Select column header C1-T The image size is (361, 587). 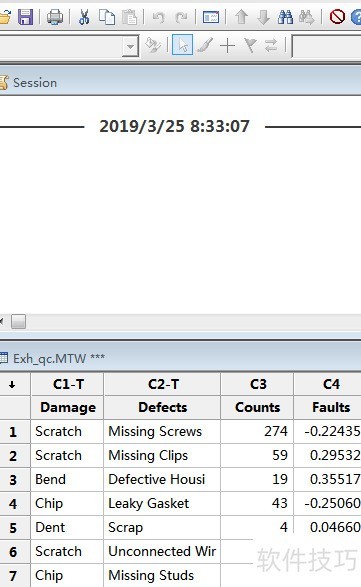click(68, 384)
